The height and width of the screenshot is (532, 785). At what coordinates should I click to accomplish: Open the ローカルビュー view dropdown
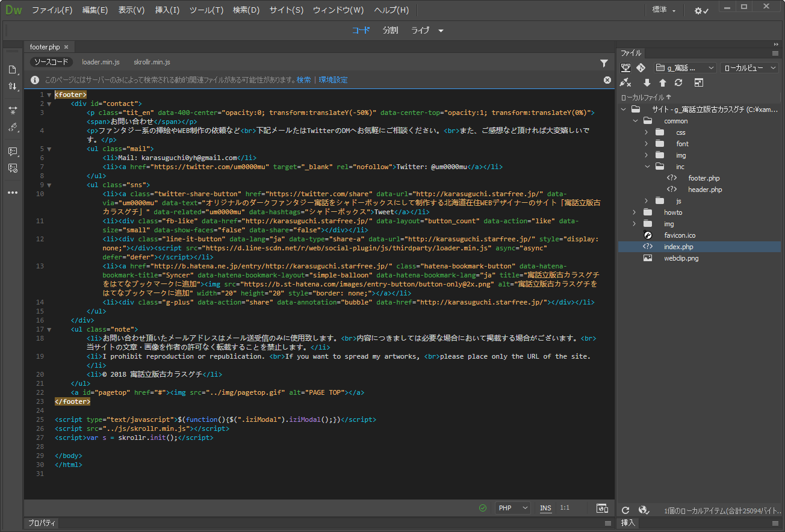click(x=749, y=68)
